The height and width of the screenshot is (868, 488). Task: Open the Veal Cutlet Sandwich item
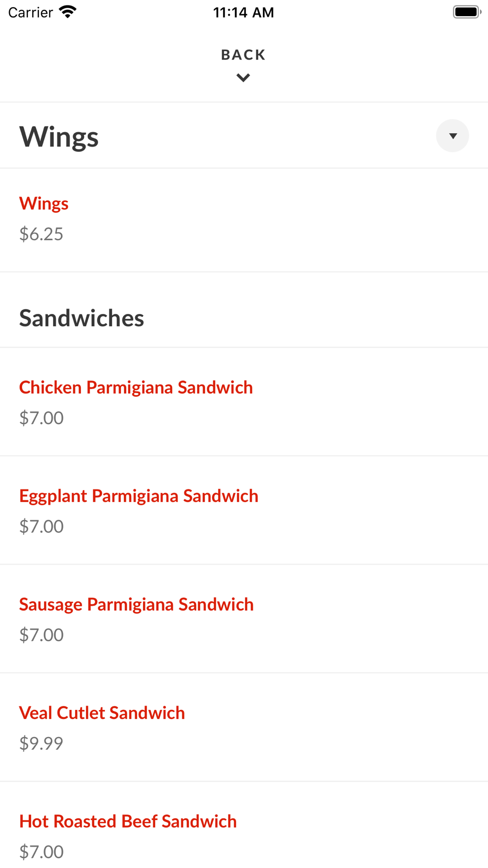pos(102,713)
